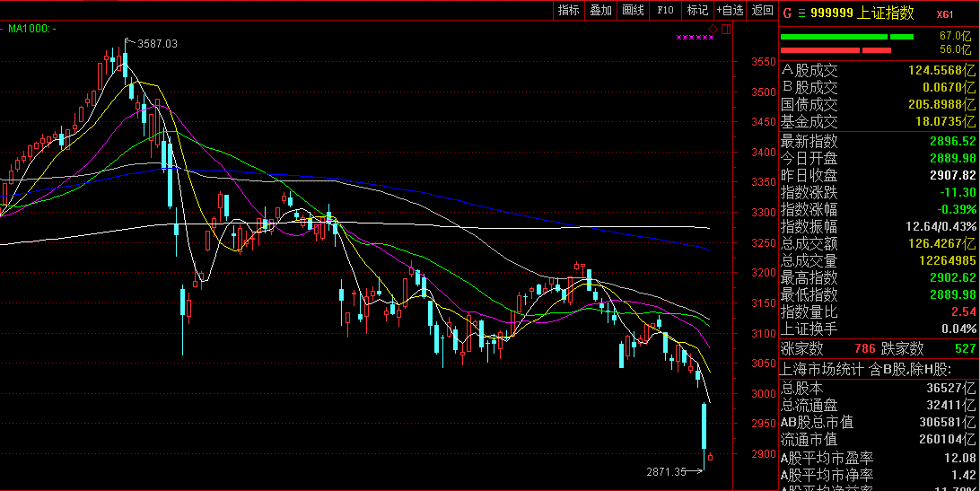Image resolution: width=980 pixels, height=491 pixels.
Task: Click the 999999 上证指数 title
Action: (862, 13)
